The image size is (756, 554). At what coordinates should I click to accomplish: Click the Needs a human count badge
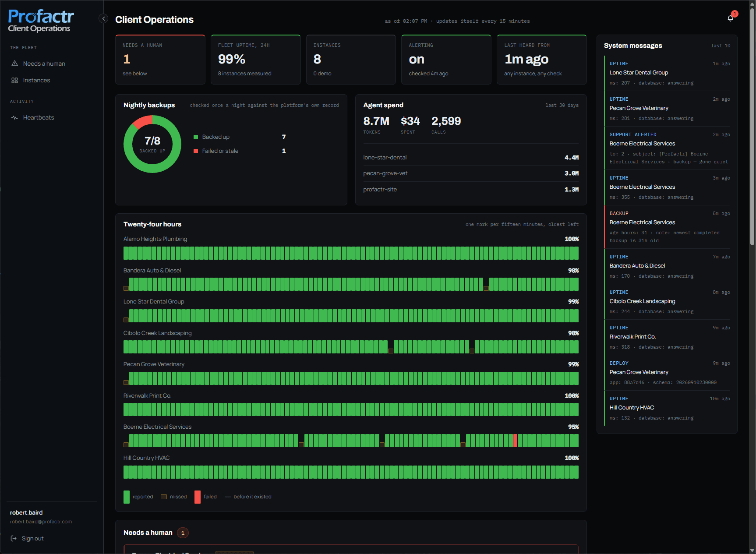pyautogui.click(x=183, y=533)
